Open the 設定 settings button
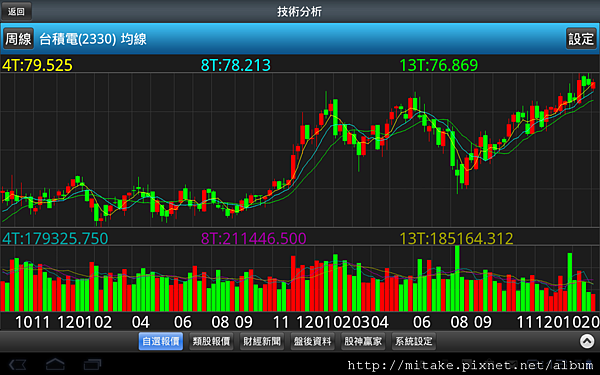600x375 pixels. (x=581, y=39)
